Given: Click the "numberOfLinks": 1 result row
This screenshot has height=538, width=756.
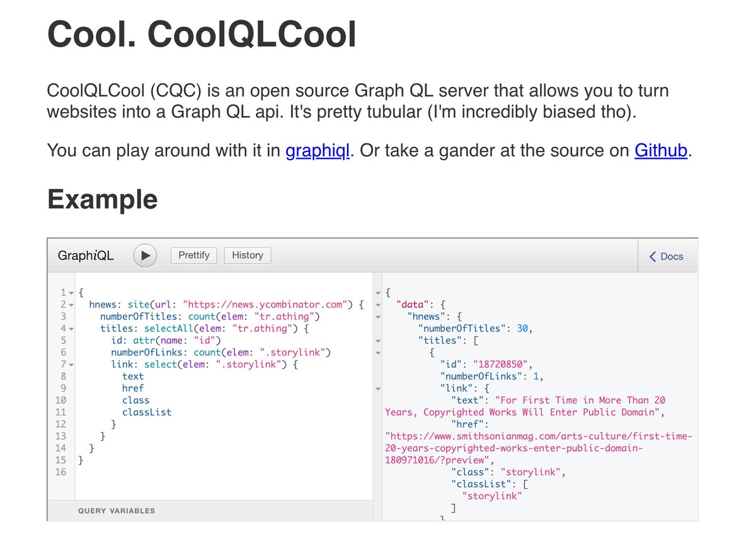Looking at the screenshot, I should 491,377.
